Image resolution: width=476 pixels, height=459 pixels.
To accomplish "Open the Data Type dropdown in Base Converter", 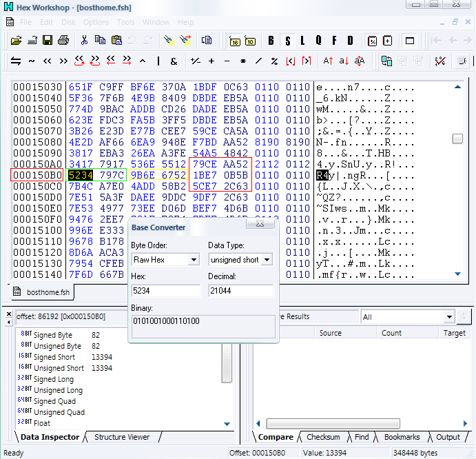I will (x=267, y=260).
